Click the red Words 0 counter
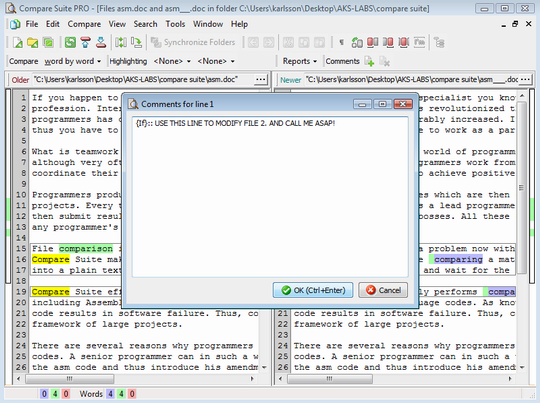 132,394
